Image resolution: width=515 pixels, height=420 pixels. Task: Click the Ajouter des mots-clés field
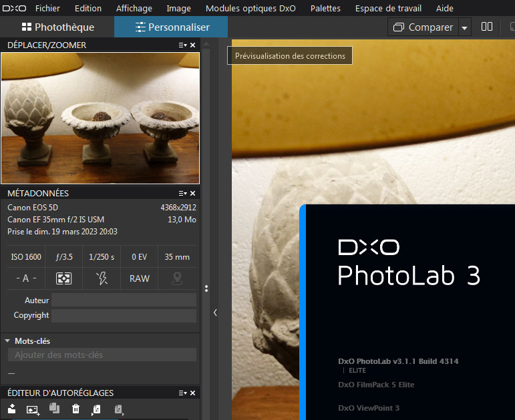(102, 355)
